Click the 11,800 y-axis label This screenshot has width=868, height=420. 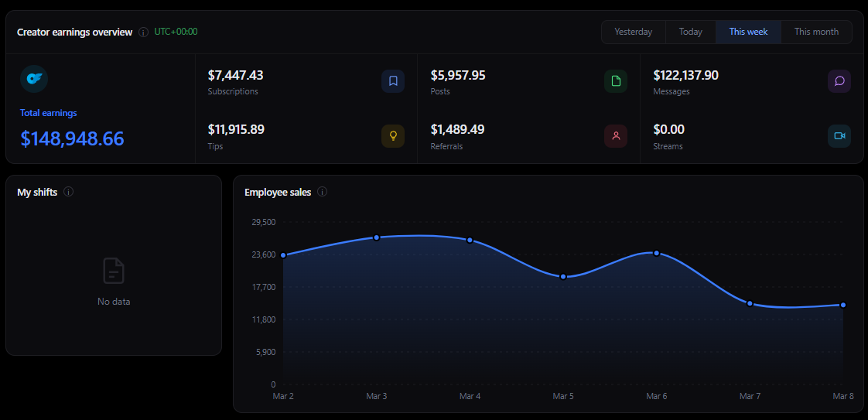[264, 319]
